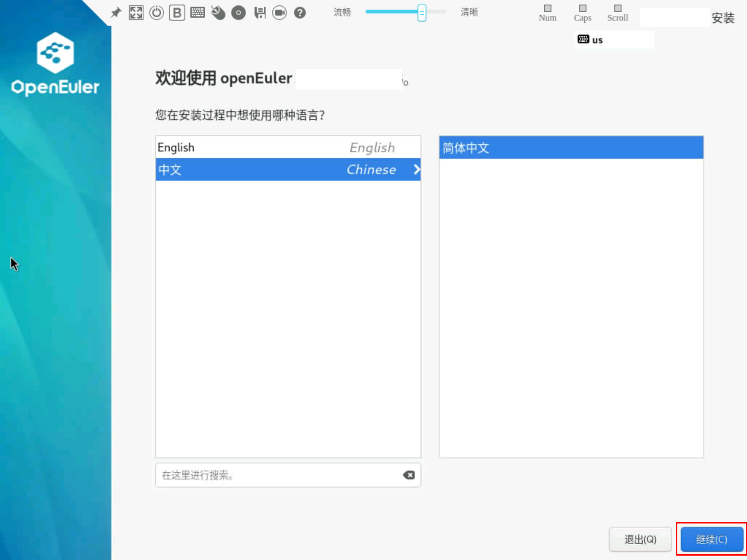Click the pin toolbar icon

coord(116,13)
